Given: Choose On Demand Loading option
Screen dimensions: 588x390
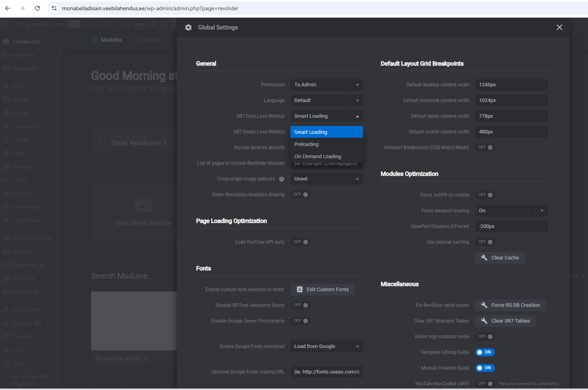Looking at the screenshot, I should click(x=317, y=157).
